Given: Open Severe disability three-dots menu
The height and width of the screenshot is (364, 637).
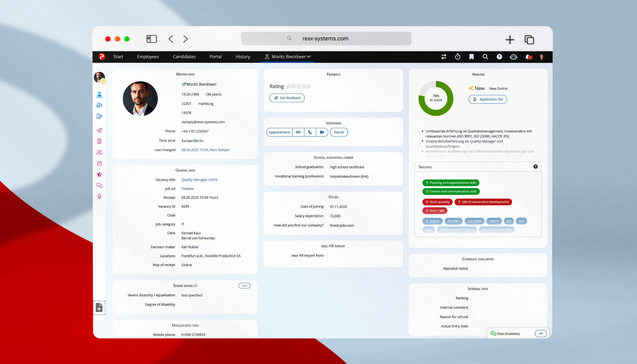Looking at the screenshot, I should pos(244,286).
